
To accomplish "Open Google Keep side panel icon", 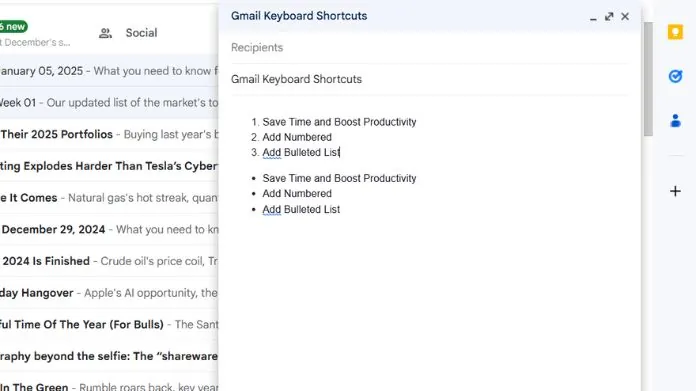I will [675, 32].
